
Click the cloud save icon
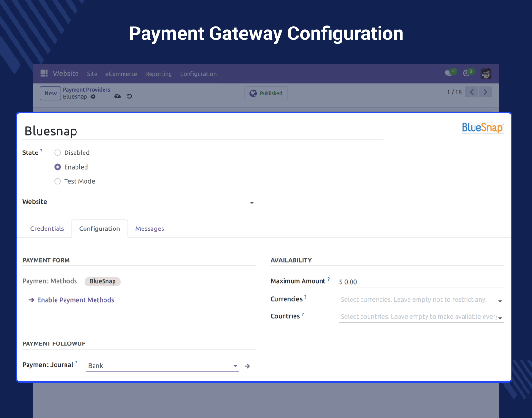[117, 96]
